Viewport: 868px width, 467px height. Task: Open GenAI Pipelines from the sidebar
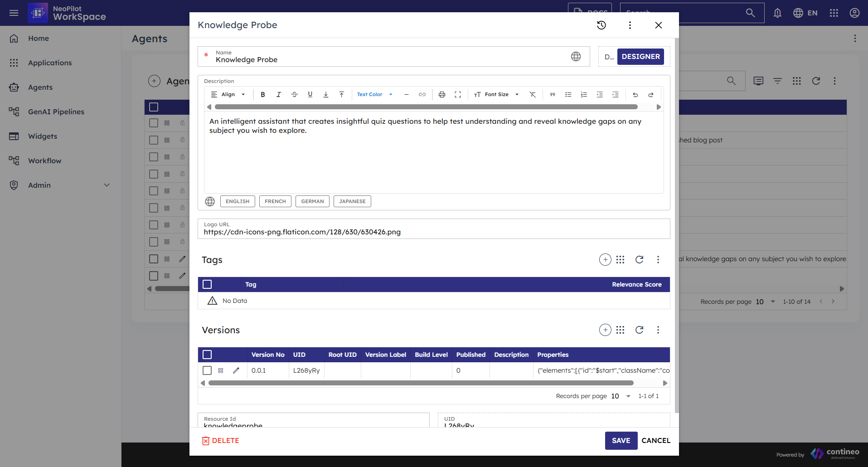point(56,112)
